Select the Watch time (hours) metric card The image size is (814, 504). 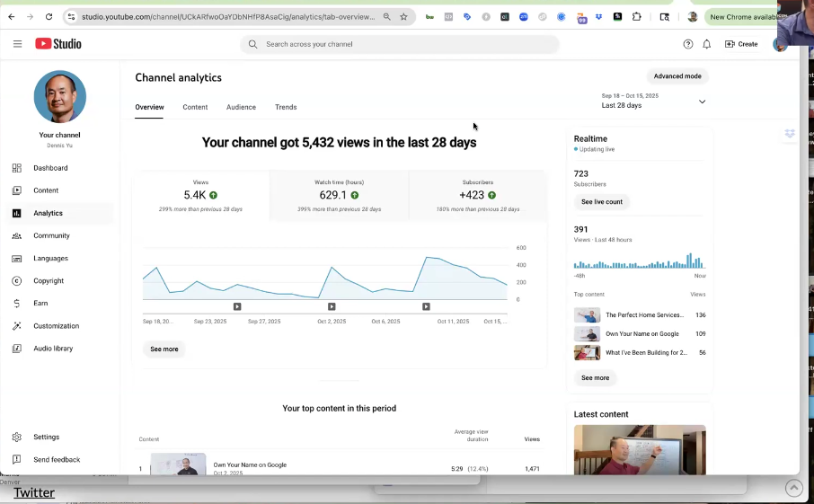[x=339, y=196]
